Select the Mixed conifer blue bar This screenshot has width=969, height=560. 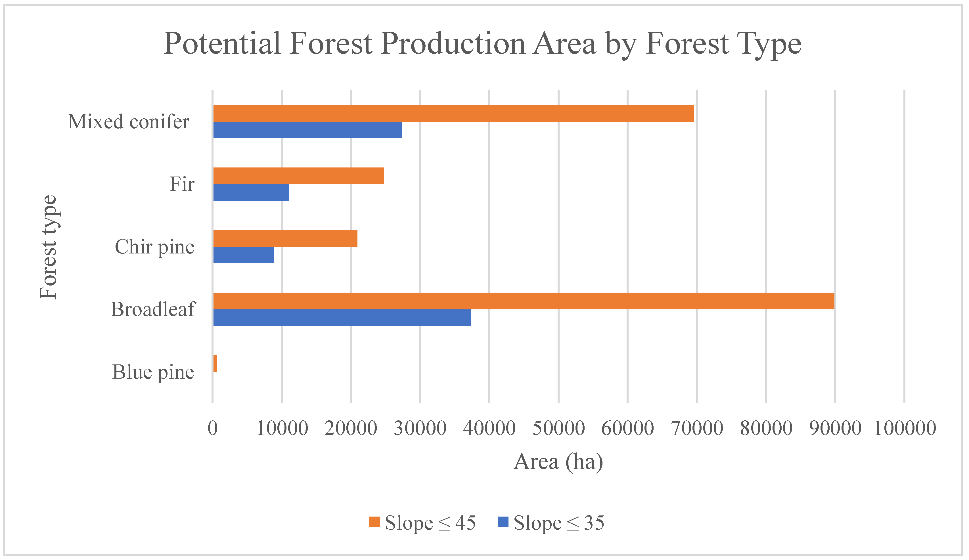click(307, 130)
